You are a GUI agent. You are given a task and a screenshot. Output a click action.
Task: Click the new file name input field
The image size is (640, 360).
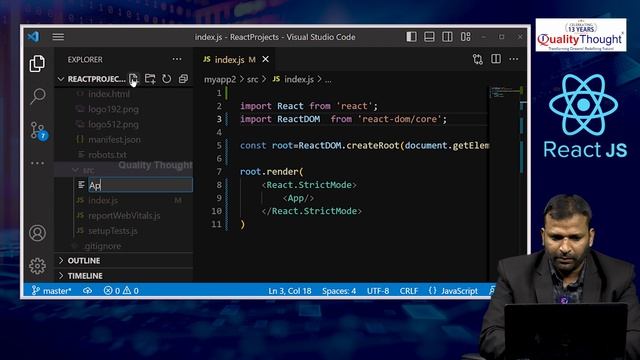(x=140, y=185)
